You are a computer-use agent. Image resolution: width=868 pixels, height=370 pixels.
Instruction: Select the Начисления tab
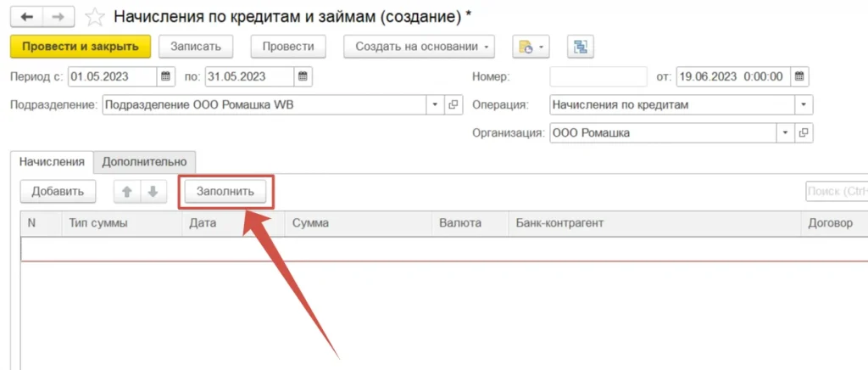click(x=52, y=160)
